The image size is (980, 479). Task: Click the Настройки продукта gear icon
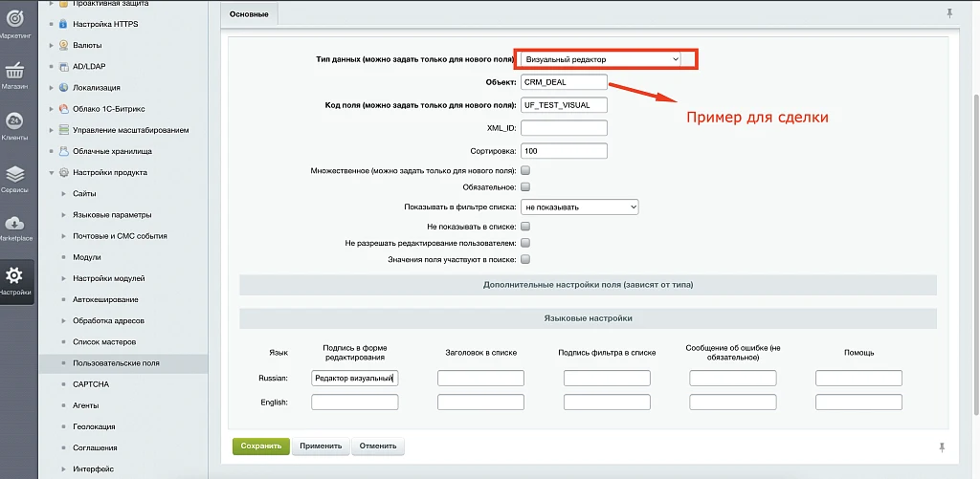tap(63, 172)
